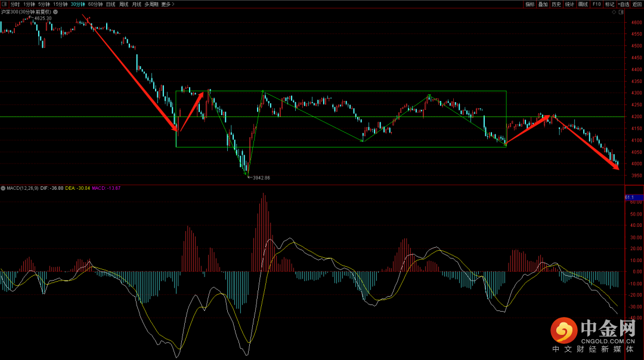Click the blue 61.1 marker on MACD axis

coord(629,197)
